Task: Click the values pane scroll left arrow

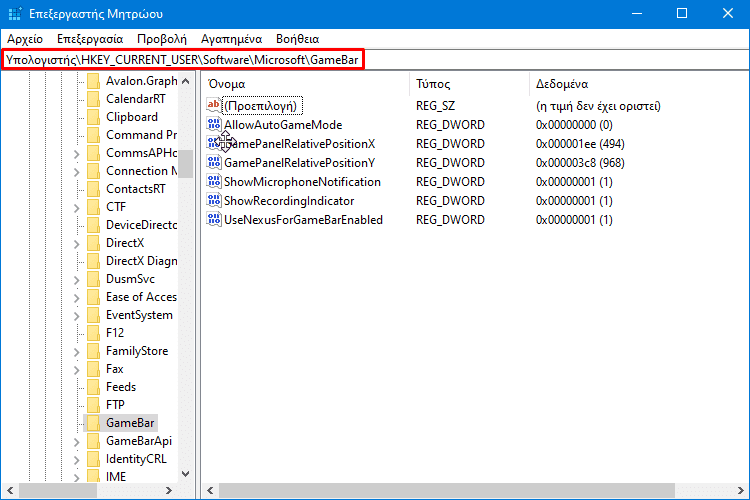Action: [x=210, y=490]
